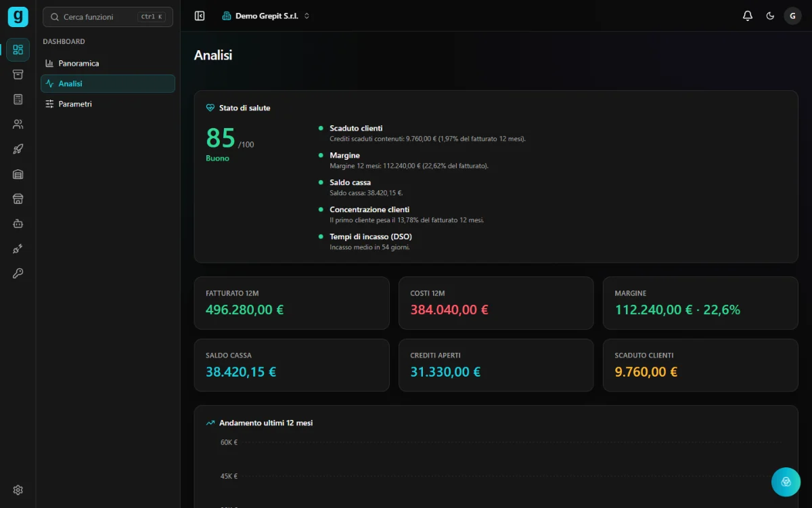Click the Scaduto clienti health indicator title
812x508 pixels.
[x=356, y=128]
